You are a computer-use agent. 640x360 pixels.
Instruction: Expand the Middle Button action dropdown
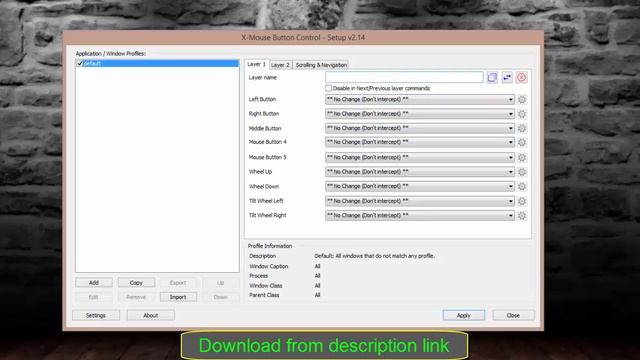[x=420, y=128]
